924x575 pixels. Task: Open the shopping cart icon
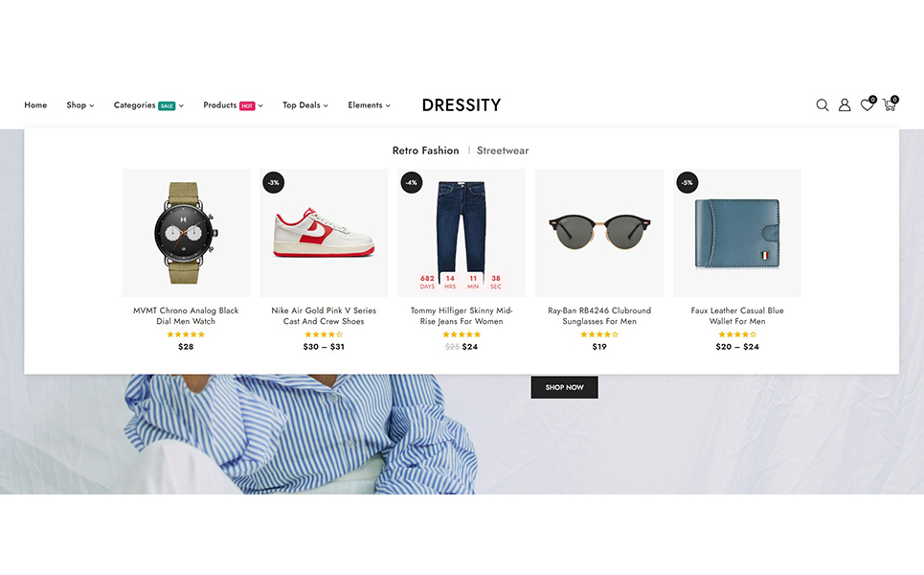click(x=890, y=104)
